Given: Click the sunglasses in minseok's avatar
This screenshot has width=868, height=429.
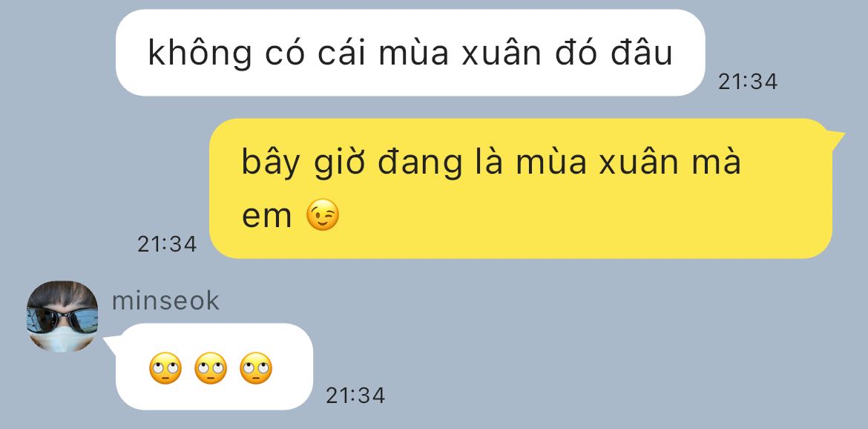Looking at the screenshot, I should pos(62,319).
